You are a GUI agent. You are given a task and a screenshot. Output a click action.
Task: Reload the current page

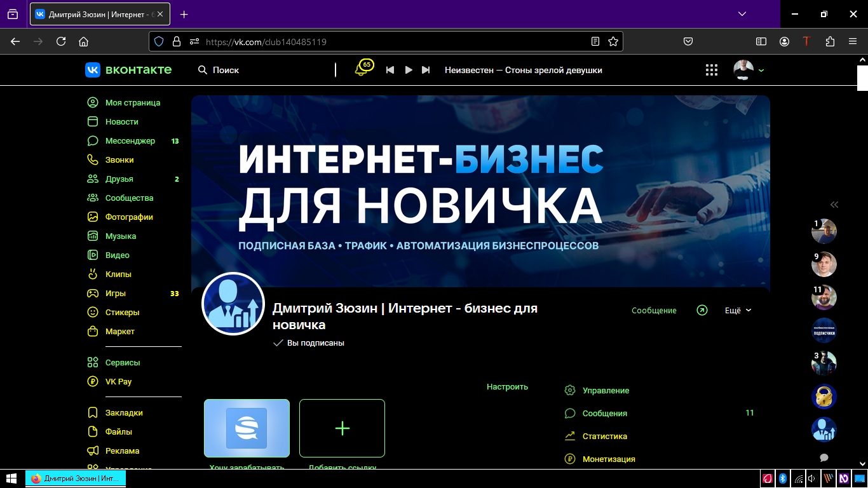pyautogui.click(x=61, y=41)
